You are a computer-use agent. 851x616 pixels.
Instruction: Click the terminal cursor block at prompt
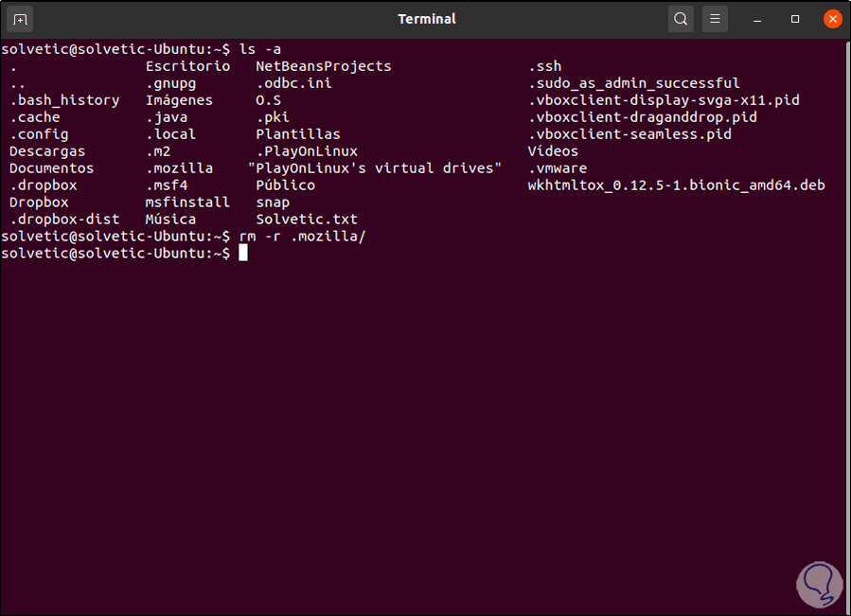pos(243,254)
